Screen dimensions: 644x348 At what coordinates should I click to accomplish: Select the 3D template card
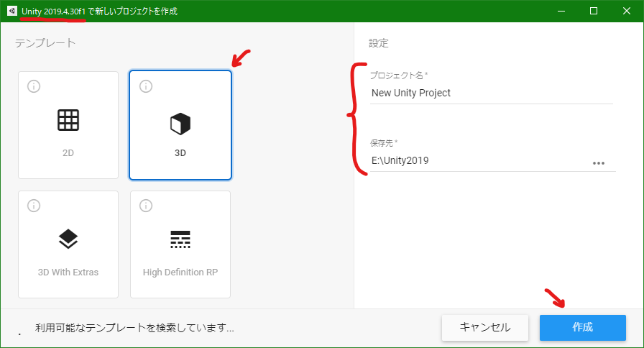point(180,125)
